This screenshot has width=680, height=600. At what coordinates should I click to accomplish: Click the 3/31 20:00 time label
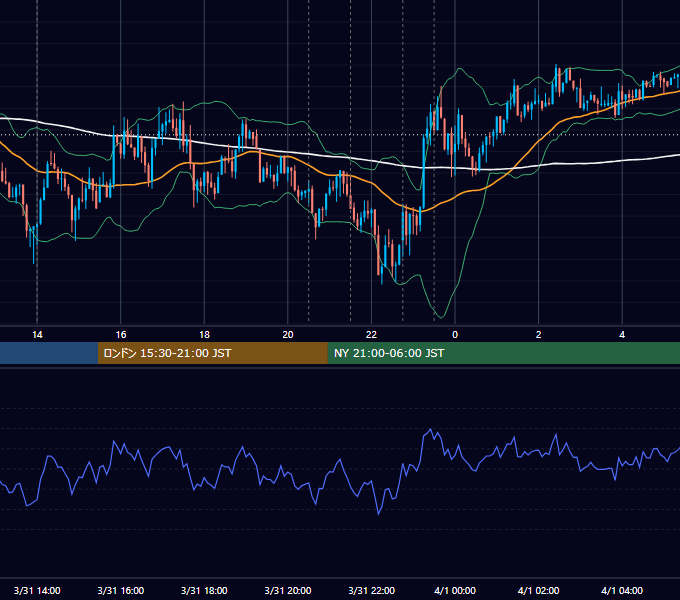pos(288,590)
